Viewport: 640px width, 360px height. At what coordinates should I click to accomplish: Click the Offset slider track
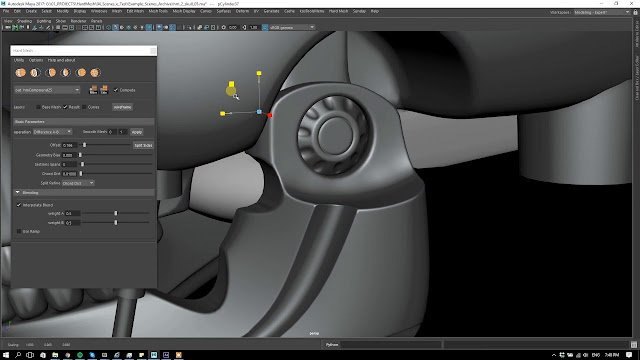[x=105, y=145]
